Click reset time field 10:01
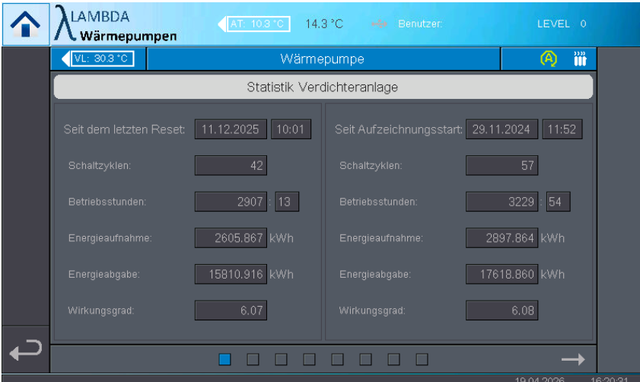Viewport: 640px width, 382px height. [291, 129]
